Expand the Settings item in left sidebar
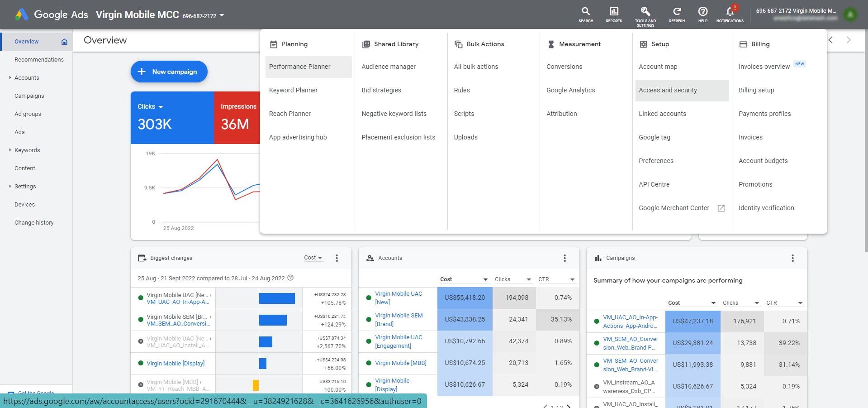This screenshot has width=868, height=408. click(10, 187)
